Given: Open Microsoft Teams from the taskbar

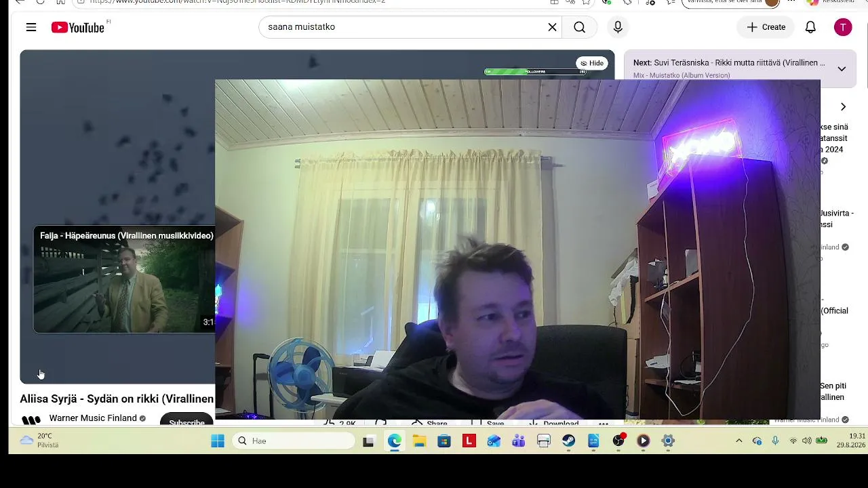Looking at the screenshot, I should click(519, 441).
